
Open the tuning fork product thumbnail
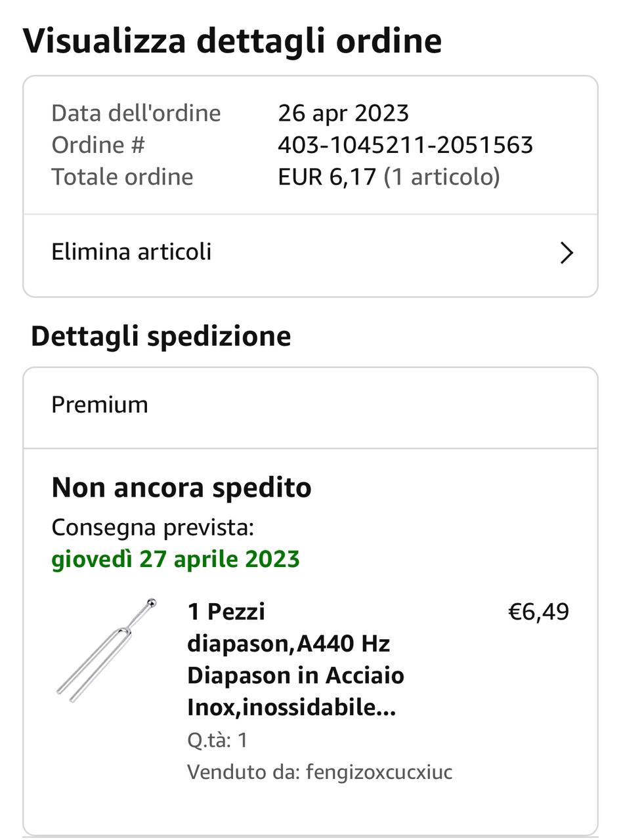point(107,650)
